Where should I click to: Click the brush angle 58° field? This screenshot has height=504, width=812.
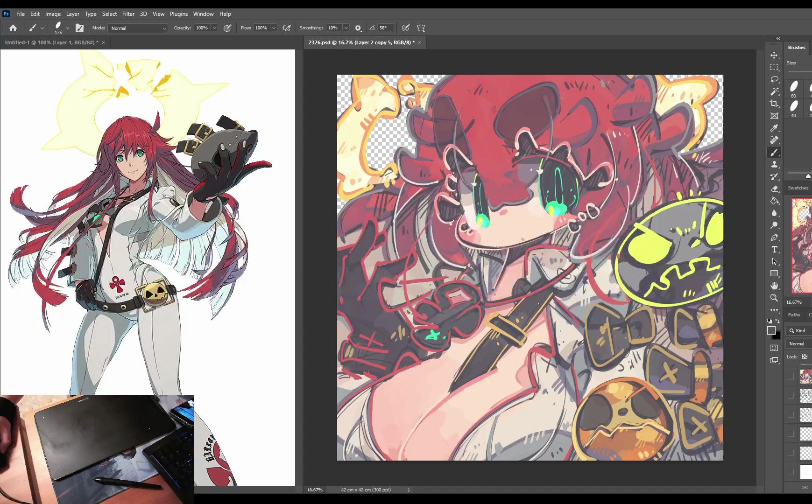[x=385, y=28]
